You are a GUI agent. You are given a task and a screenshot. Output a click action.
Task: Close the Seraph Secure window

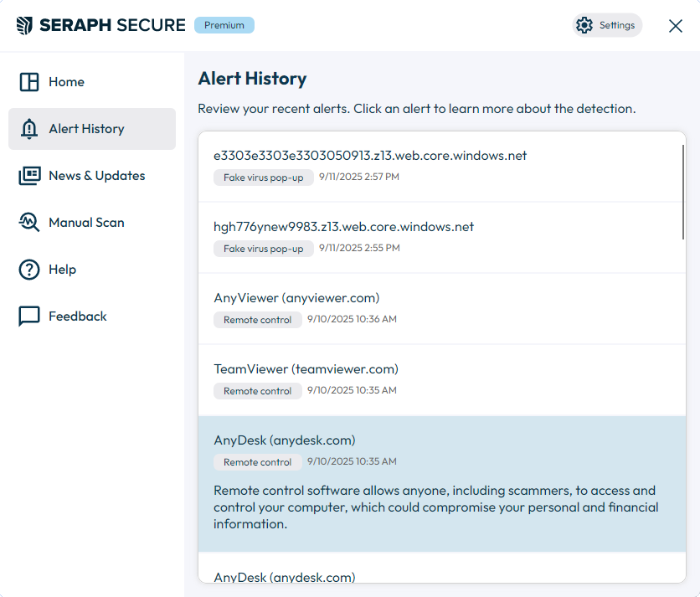(x=676, y=26)
